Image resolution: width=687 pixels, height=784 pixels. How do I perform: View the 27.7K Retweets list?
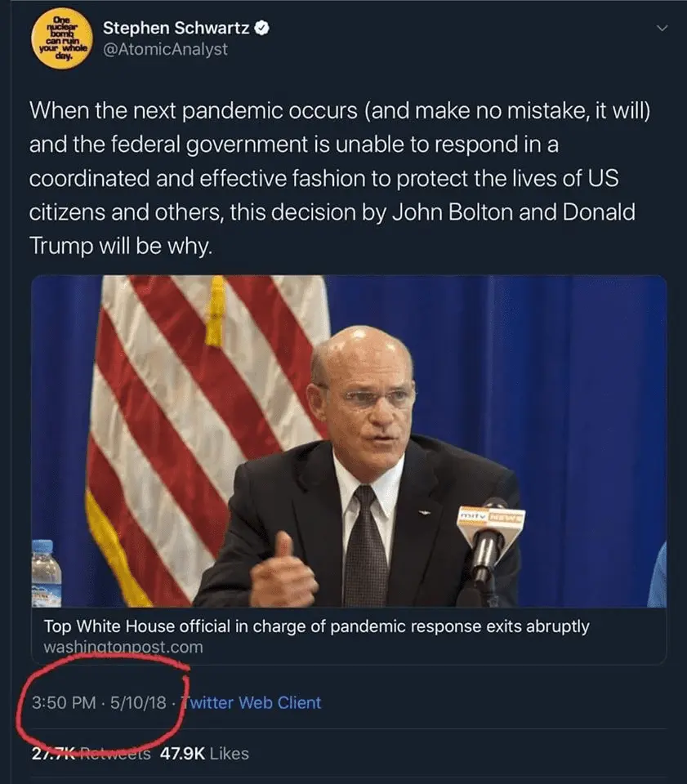click(x=91, y=754)
